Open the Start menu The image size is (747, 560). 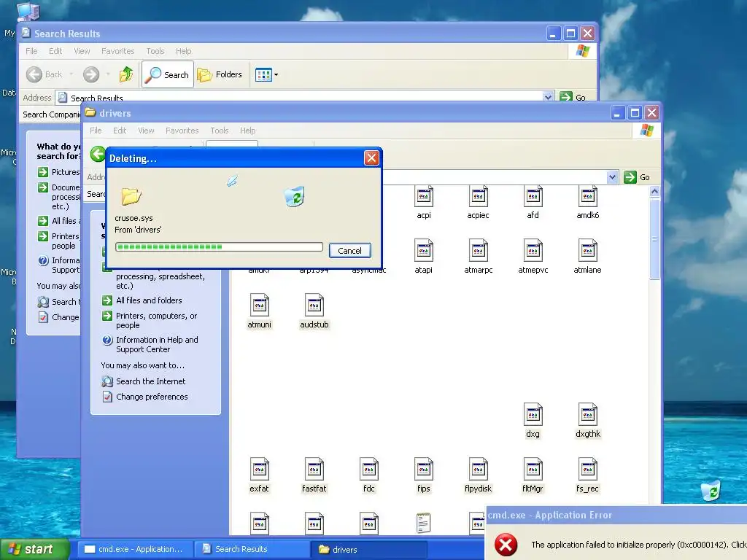coord(34,549)
